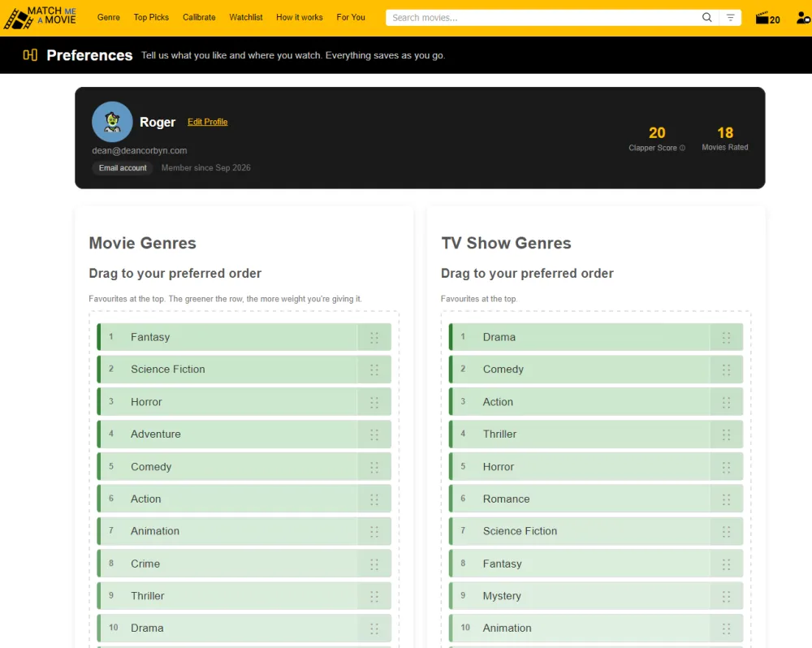Screen dimensions: 812x648
Task: Go to the For You page
Action: [x=351, y=18]
